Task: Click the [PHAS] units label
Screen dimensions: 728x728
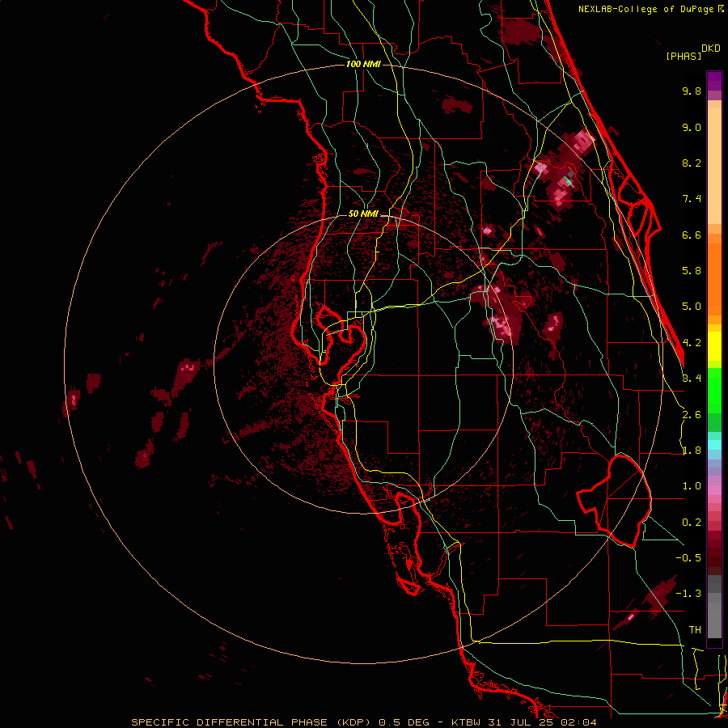Action: coord(684,56)
